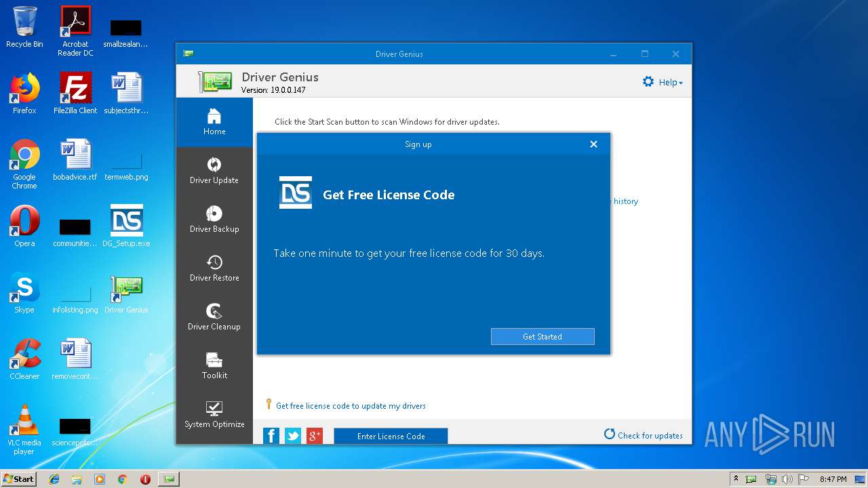Select the subjectsthr… Word document

[x=126, y=94]
